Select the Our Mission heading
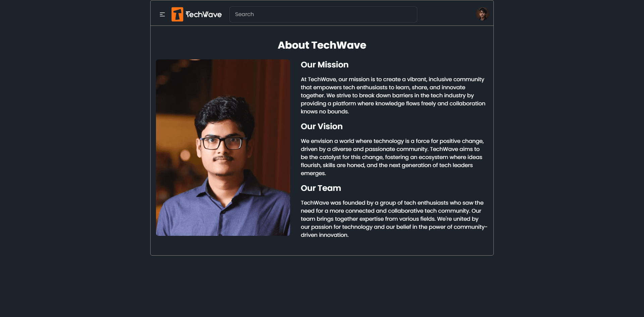This screenshot has height=317, width=644. [324, 65]
